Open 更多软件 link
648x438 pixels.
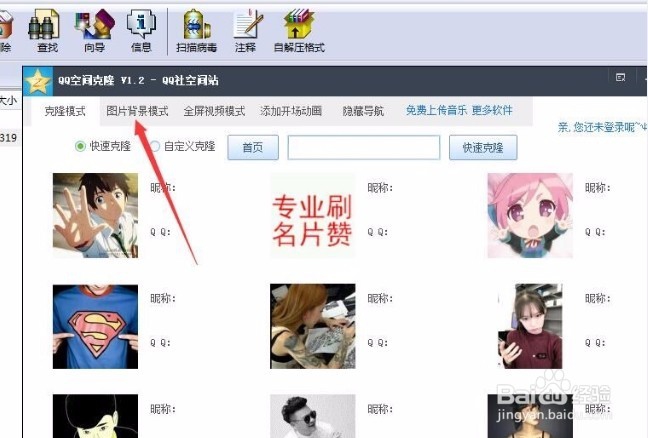click(492, 110)
